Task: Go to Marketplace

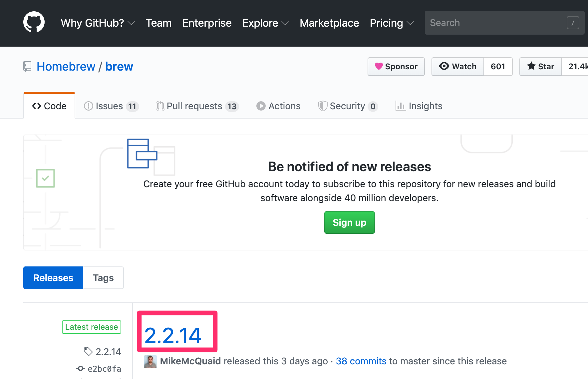Action: [x=329, y=23]
